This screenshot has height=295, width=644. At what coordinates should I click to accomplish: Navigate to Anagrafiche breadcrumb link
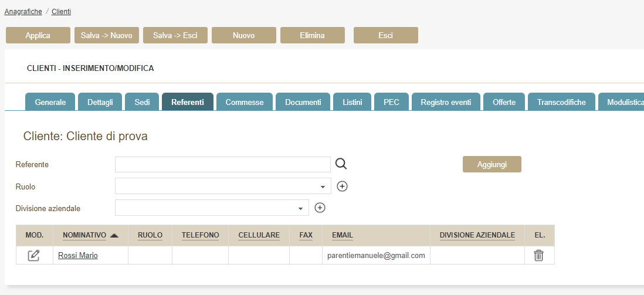pos(23,11)
